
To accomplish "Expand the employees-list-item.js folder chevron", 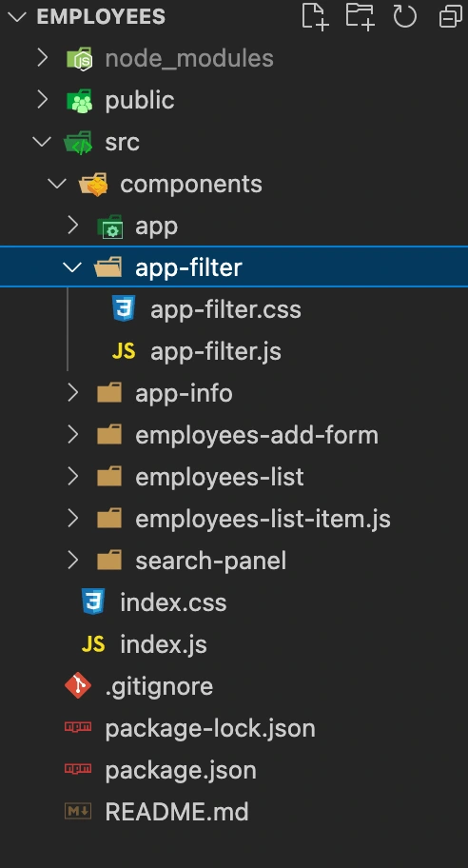I will point(72,519).
